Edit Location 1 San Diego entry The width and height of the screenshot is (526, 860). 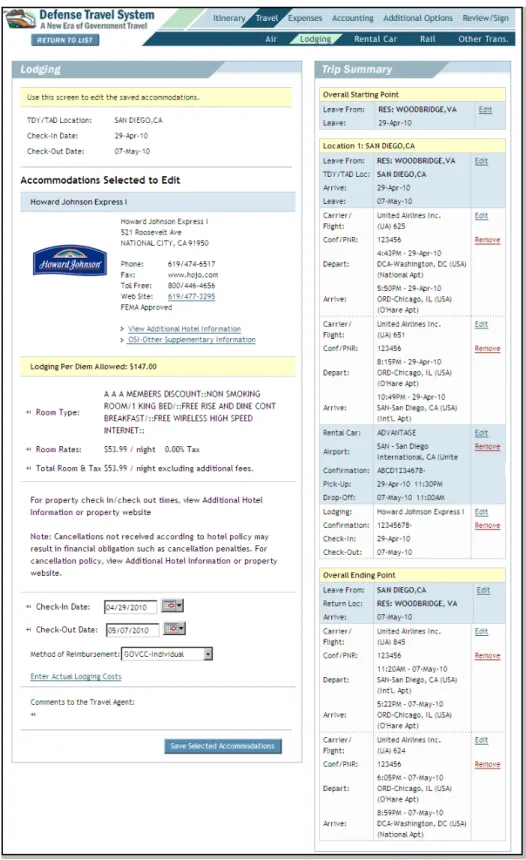pyautogui.click(x=481, y=161)
